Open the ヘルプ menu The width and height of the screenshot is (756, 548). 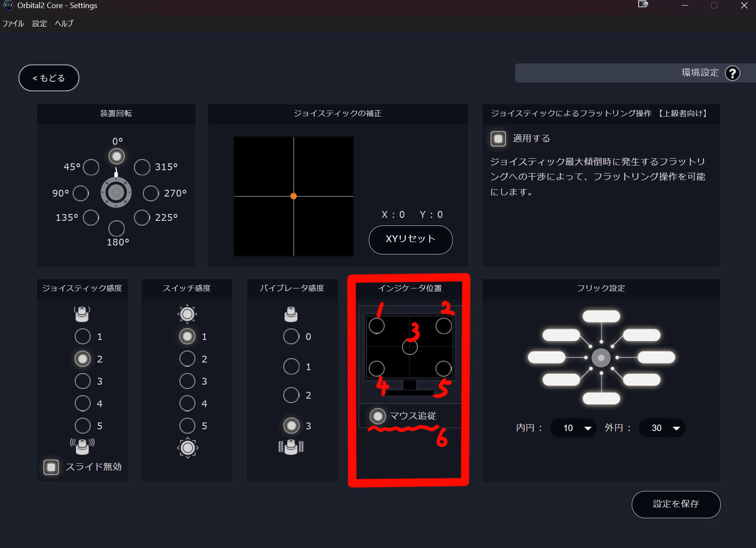click(x=64, y=23)
